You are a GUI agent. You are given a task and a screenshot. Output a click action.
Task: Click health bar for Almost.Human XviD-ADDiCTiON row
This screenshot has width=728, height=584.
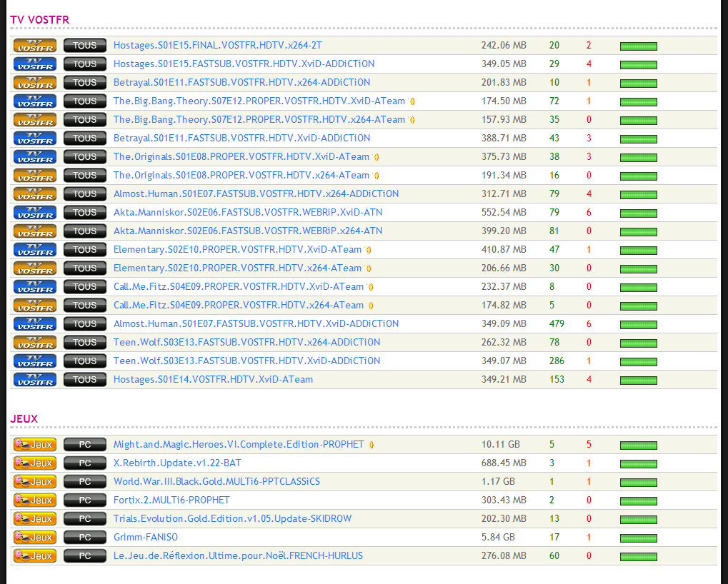coord(639,324)
